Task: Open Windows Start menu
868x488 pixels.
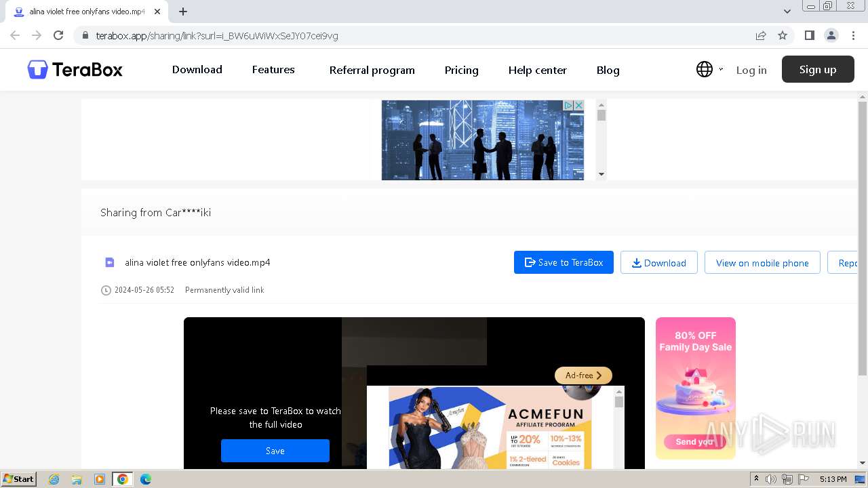Action: (x=19, y=479)
